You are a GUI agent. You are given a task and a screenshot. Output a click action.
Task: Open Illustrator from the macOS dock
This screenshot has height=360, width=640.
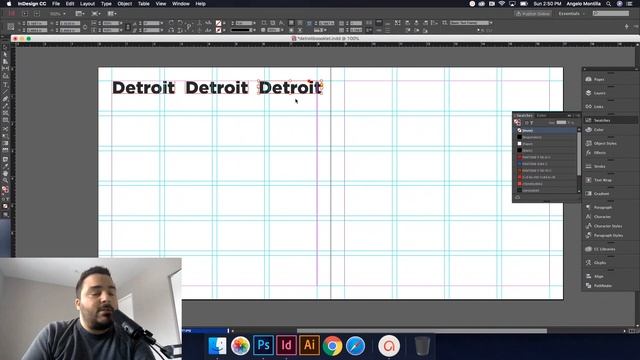309,346
